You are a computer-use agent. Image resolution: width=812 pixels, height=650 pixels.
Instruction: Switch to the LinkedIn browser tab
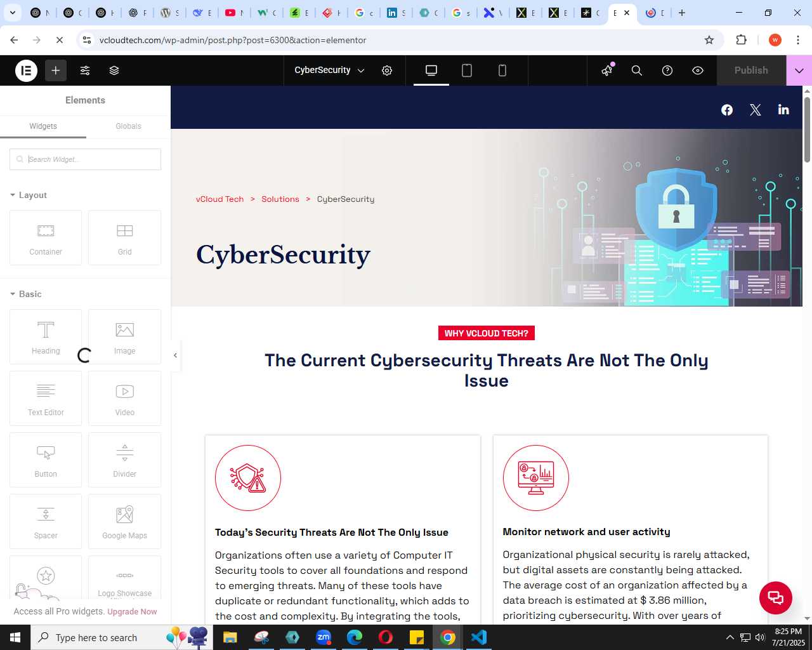click(x=396, y=13)
